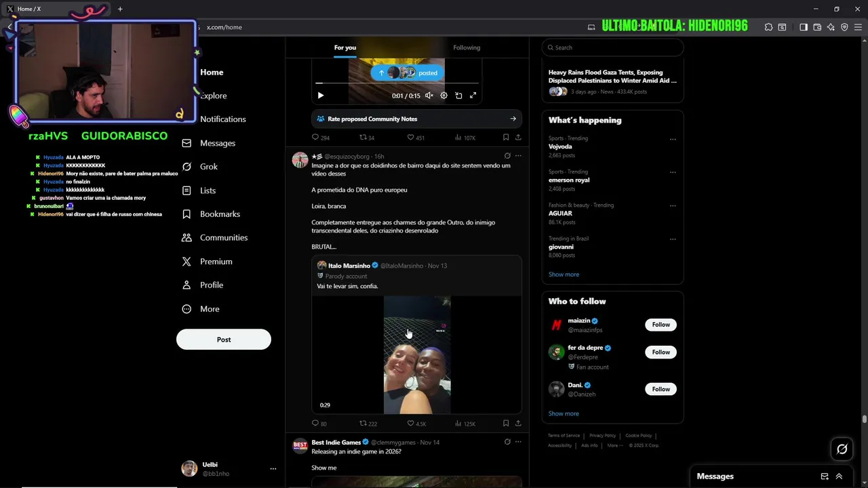Open the floating Grok button
The width and height of the screenshot is (868, 488).
click(842, 449)
